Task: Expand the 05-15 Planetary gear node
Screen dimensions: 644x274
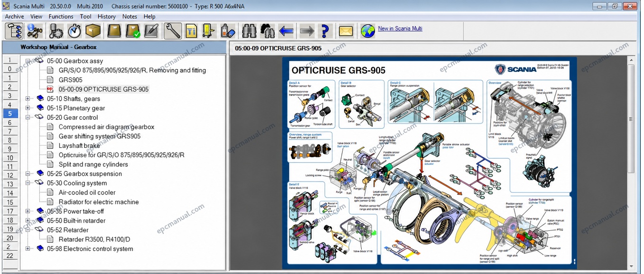Action: coord(28,108)
